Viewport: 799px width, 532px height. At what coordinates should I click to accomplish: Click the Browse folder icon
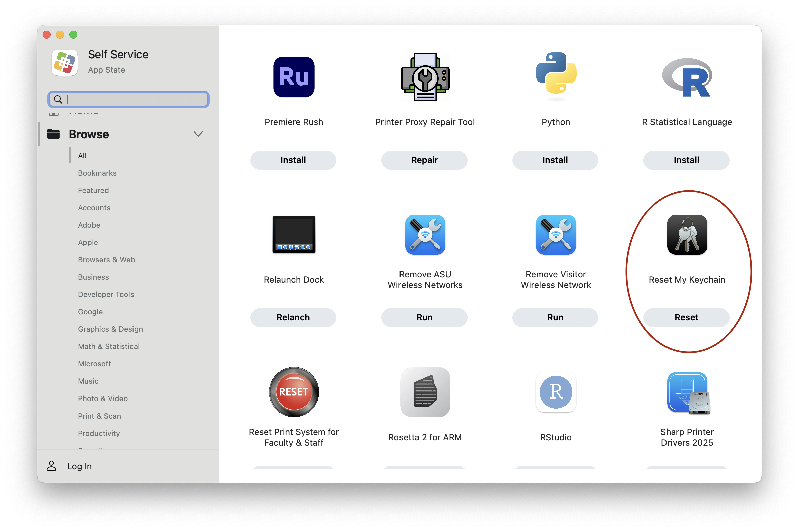coord(54,134)
